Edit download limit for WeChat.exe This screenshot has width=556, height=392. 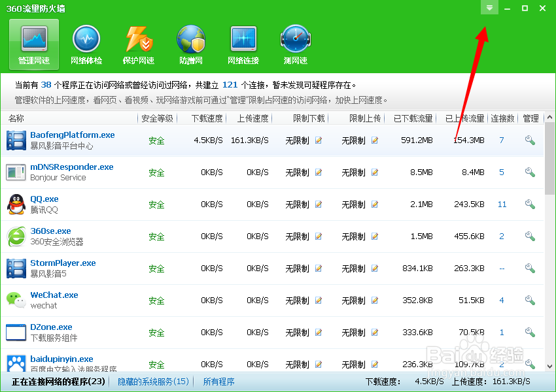pos(319,301)
